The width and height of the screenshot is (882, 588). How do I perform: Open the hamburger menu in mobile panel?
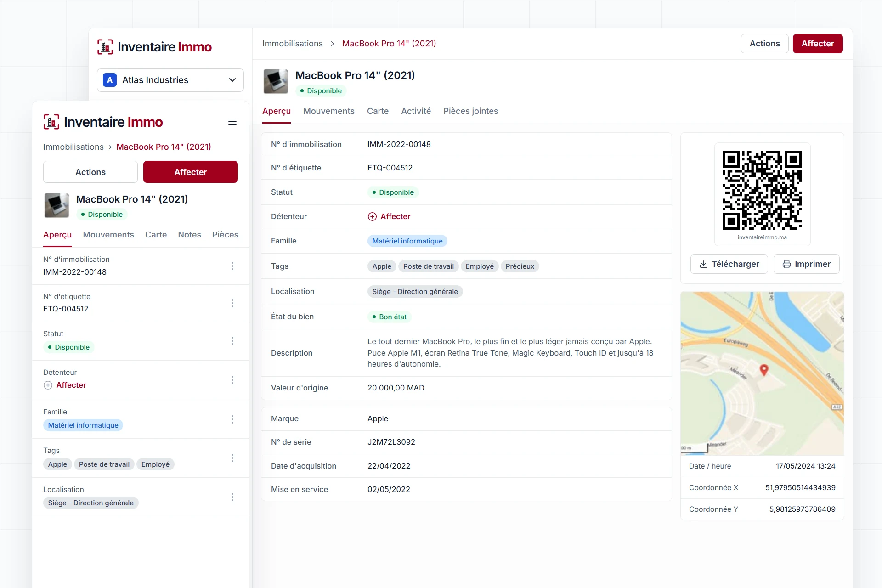pyautogui.click(x=232, y=122)
